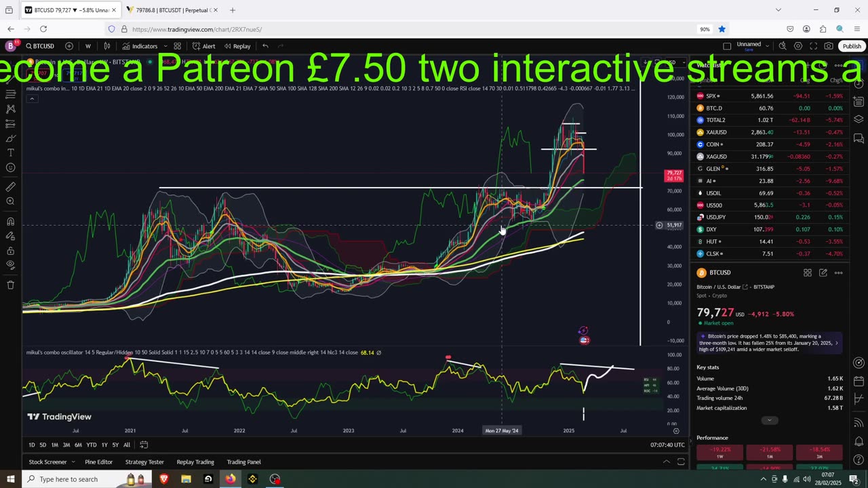Click the BTCUSD details edit note icon
Viewport: 868px width, 488px height.
pos(823,272)
